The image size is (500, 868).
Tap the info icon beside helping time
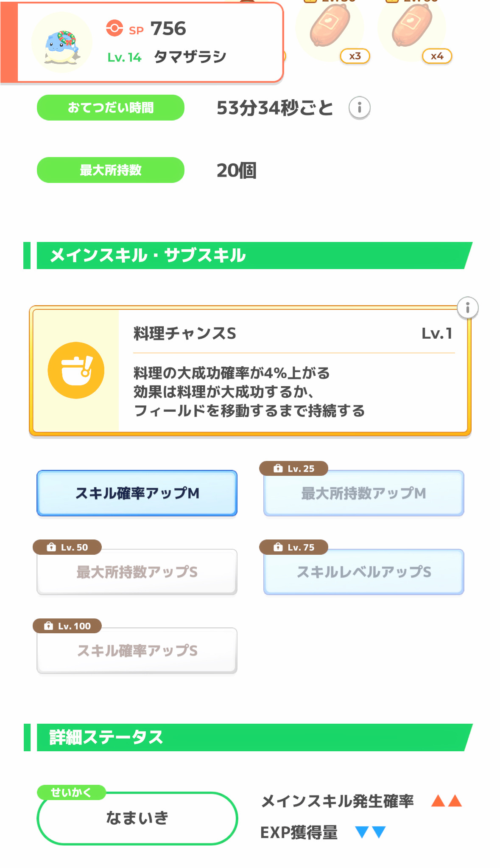coord(359,108)
